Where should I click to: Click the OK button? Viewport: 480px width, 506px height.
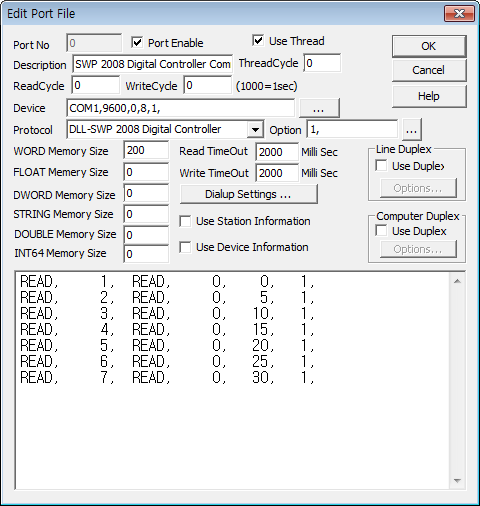[429, 46]
